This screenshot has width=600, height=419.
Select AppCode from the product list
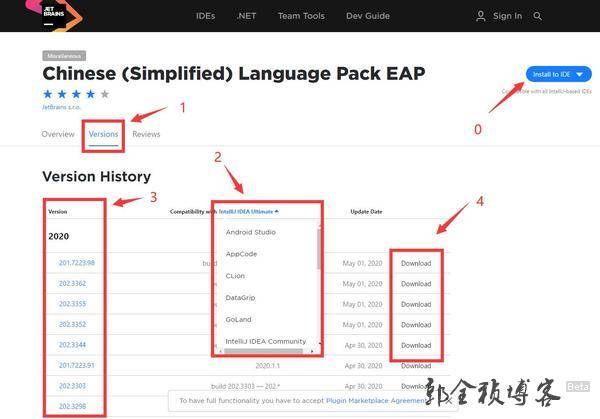click(x=241, y=254)
